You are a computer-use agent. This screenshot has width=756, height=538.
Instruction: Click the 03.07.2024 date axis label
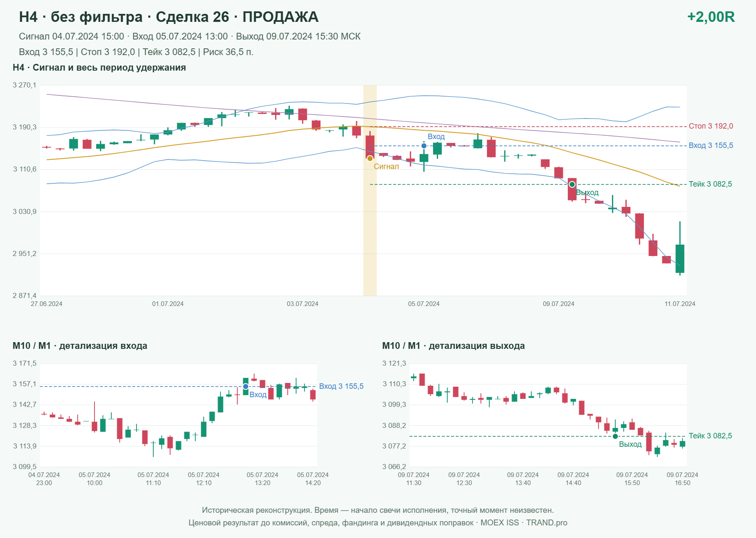302,304
